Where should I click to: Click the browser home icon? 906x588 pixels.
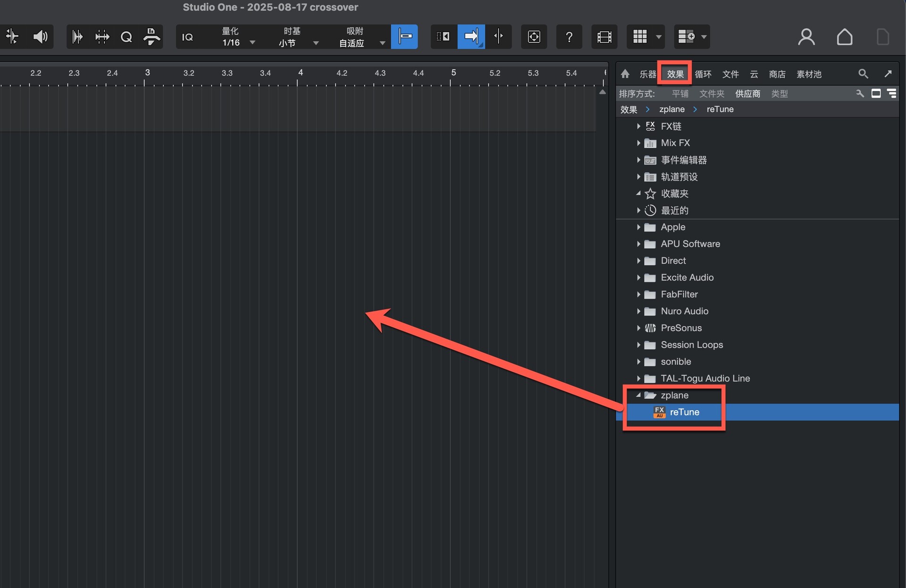tap(625, 74)
